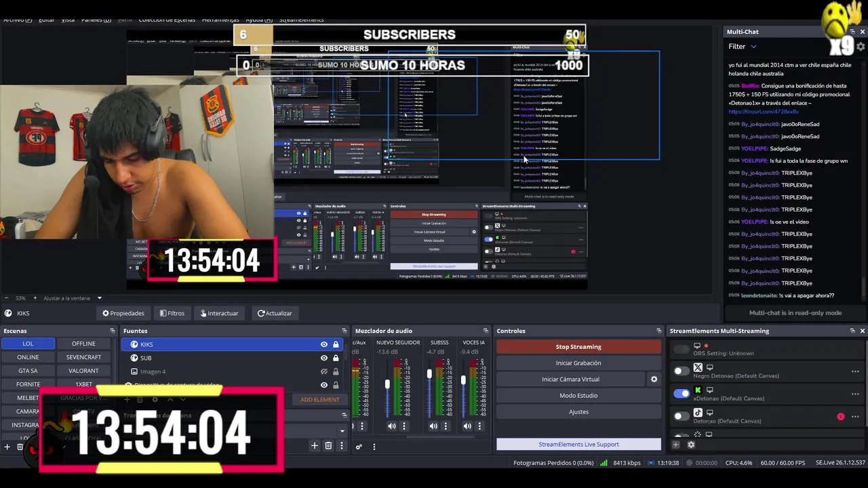Open Ajustes from Controles panel
Viewport: 868px width, 488px height.
tap(578, 411)
